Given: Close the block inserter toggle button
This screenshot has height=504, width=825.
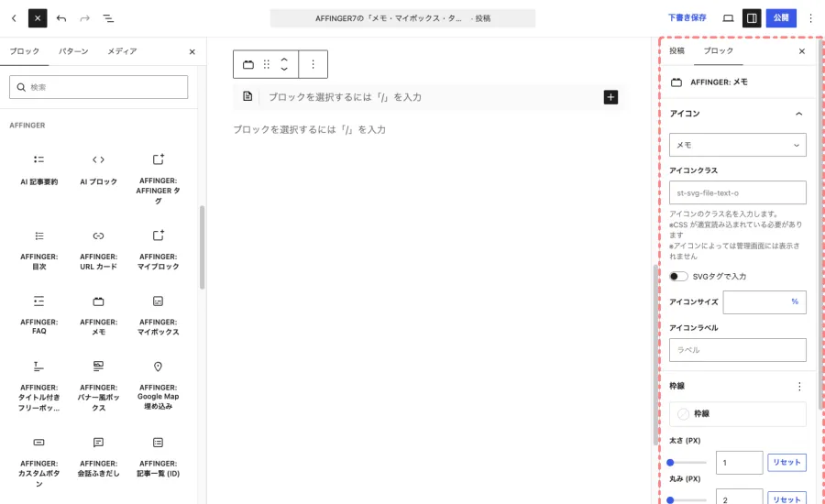Looking at the screenshot, I should (38, 18).
